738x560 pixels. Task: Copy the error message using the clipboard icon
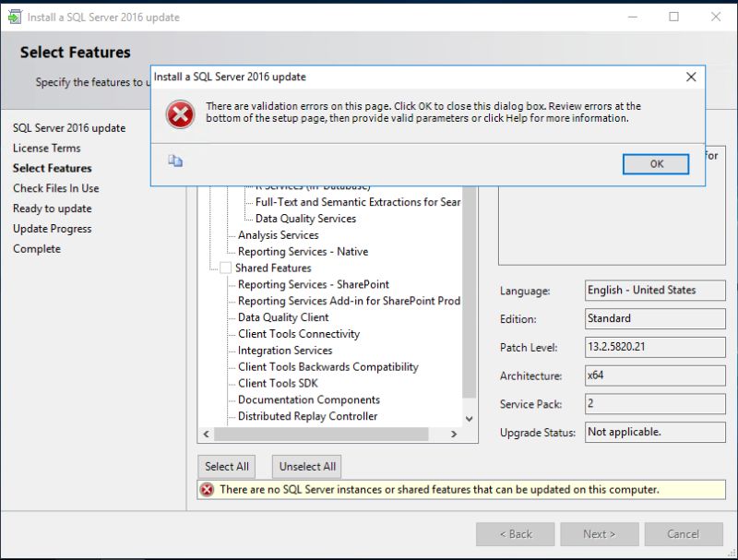click(176, 160)
